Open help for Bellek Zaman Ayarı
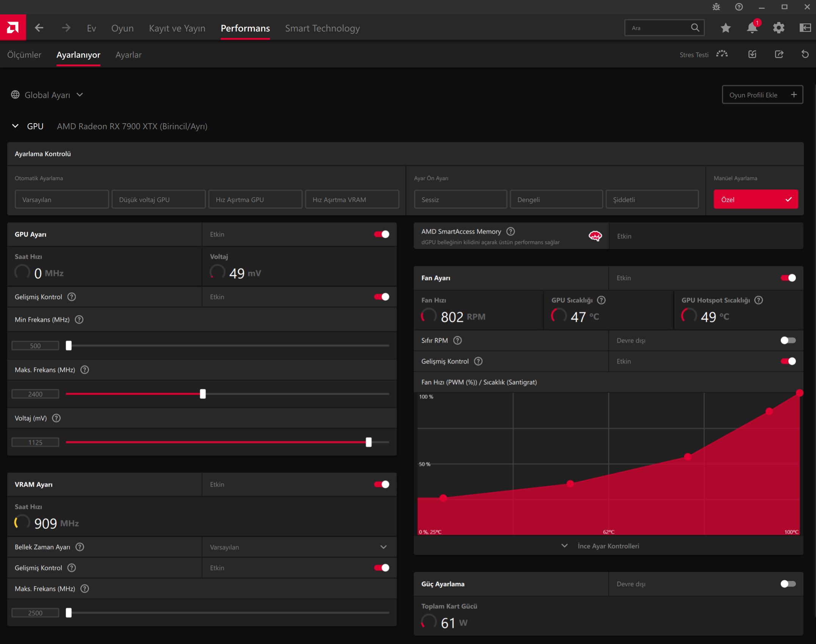The height and width of the screenshot is (644, 816). [80, 547]
